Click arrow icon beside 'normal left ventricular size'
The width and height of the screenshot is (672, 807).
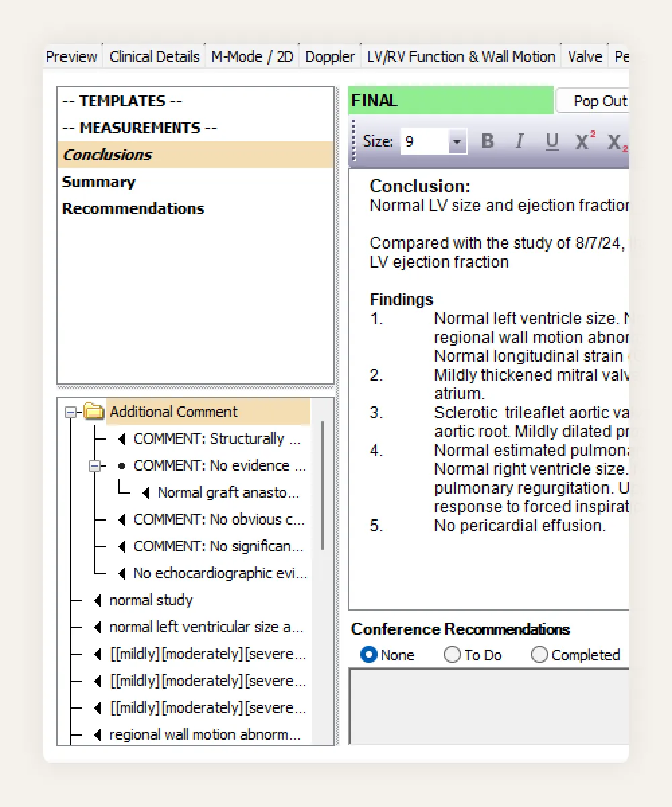[98, 627]
